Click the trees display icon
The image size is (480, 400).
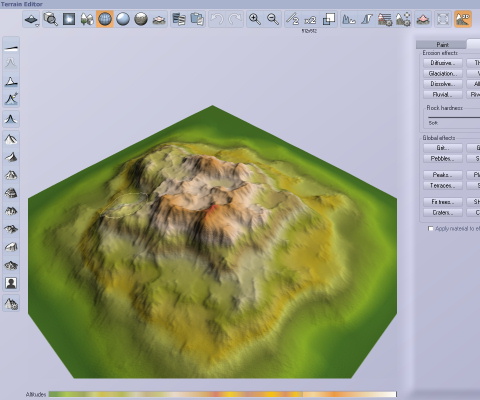[x=87, y=19]
